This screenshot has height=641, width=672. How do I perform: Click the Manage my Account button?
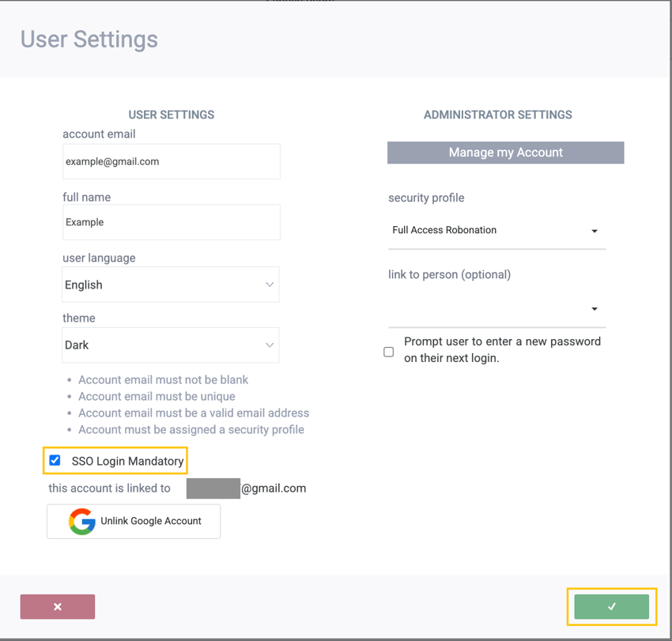pyautogui.click(x=505, y=153)
